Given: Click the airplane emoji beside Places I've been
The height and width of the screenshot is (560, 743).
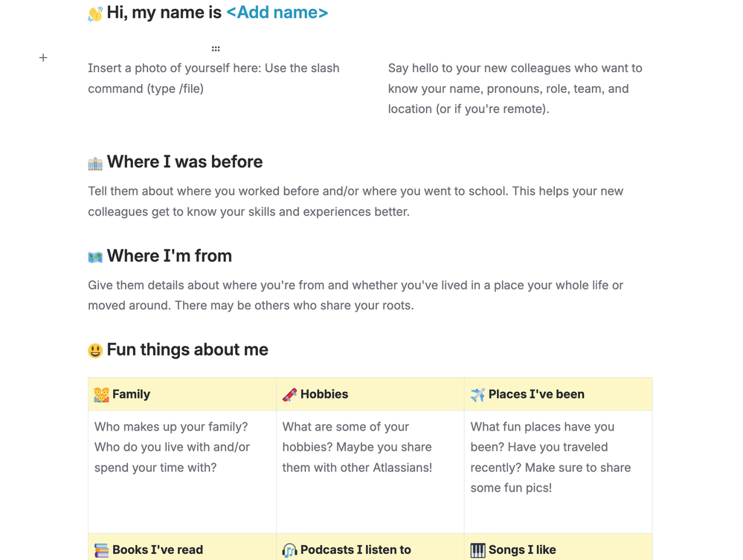Looking at the screenshot, I should pyautogui.click(x=477, y=395).
